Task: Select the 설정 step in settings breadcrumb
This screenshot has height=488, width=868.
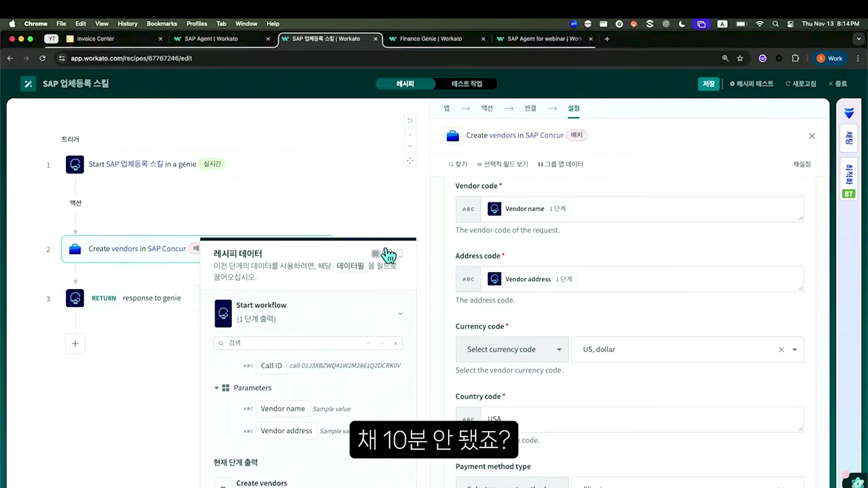Action: 574,108
